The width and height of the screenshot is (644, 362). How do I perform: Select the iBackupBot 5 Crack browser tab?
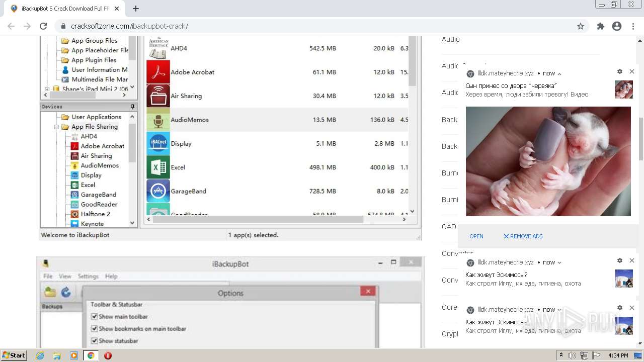pos(63,9)
